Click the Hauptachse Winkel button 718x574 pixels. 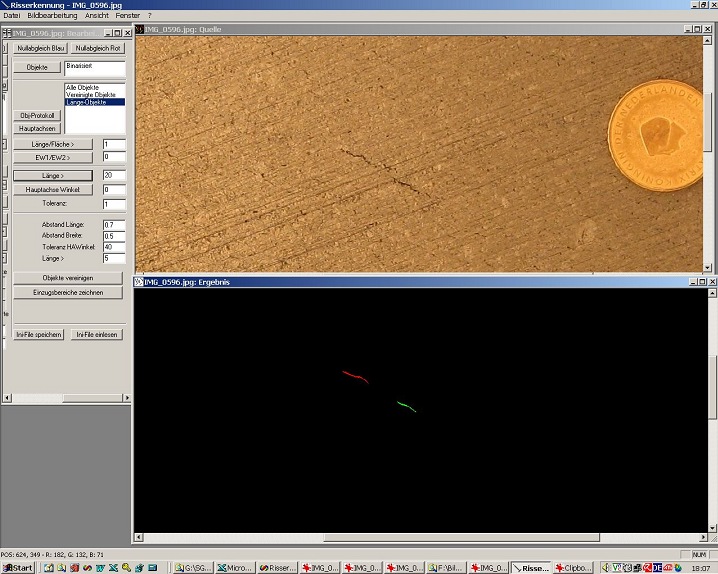pyautogui.click(x=53, y=190)
